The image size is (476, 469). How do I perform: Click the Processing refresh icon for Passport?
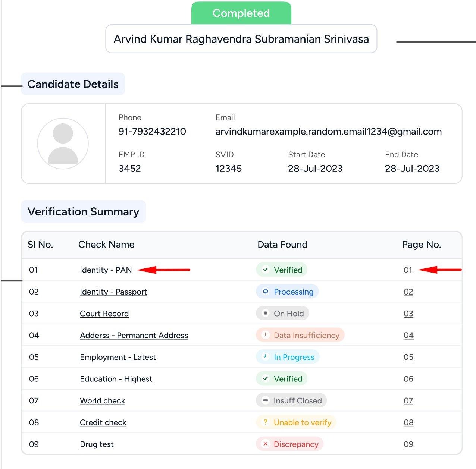click(266, 292)
